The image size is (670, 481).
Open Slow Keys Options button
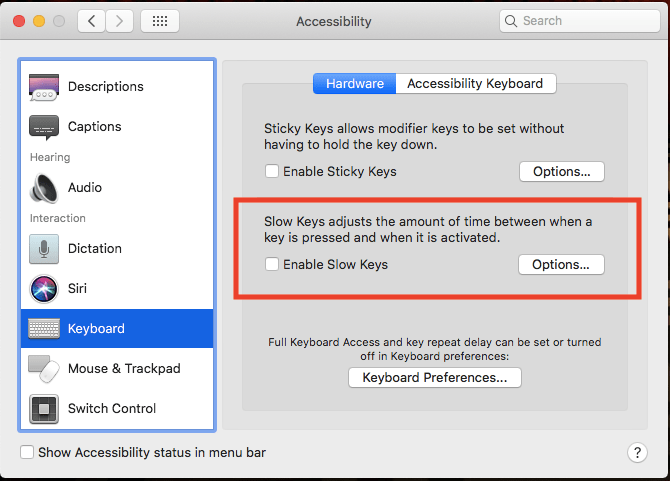pos(561,265)
